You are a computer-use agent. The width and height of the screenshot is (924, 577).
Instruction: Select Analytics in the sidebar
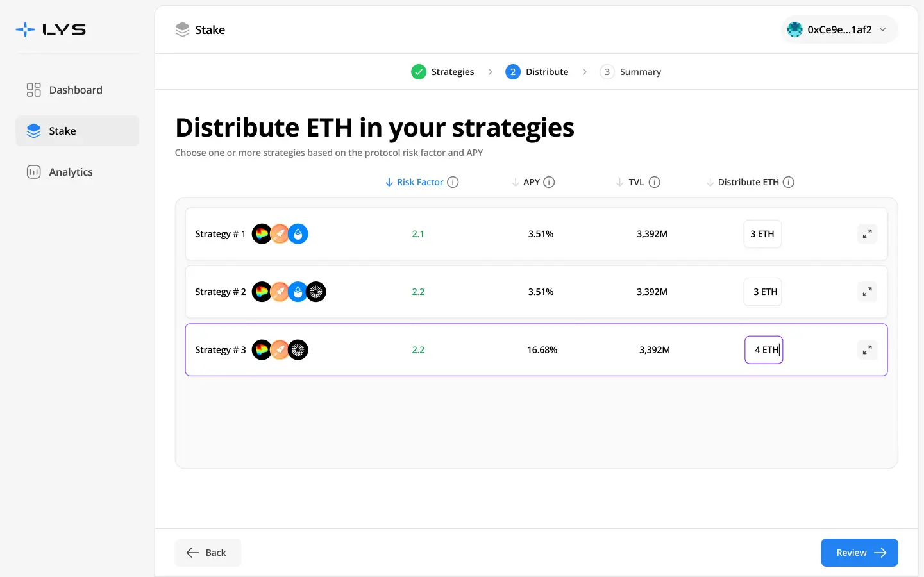click(x=71, y=172)
